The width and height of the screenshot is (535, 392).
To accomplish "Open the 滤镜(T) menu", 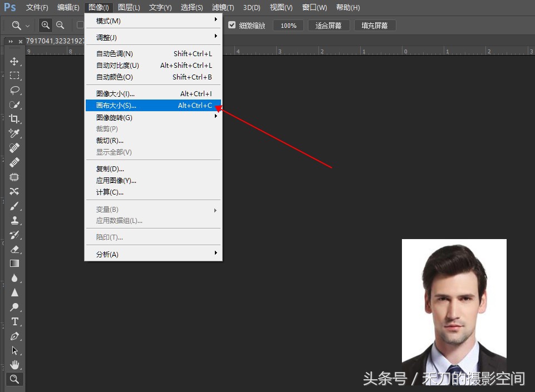I will click(x=222, y=7).
